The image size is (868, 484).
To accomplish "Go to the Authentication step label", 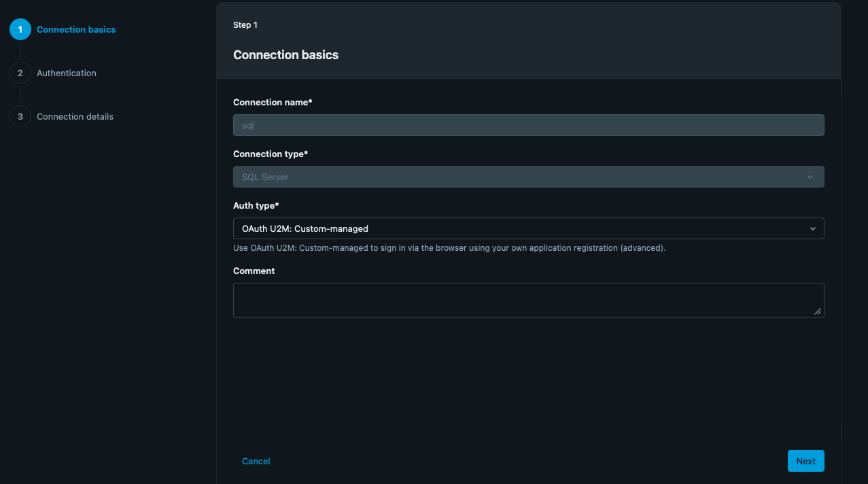I will 67,73.
